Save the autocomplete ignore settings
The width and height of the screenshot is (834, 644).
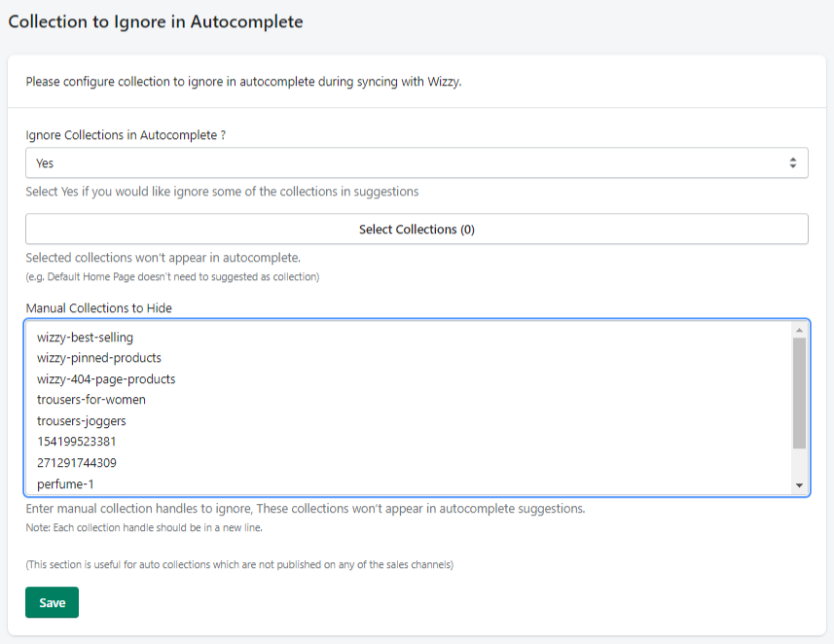[53, 602]
